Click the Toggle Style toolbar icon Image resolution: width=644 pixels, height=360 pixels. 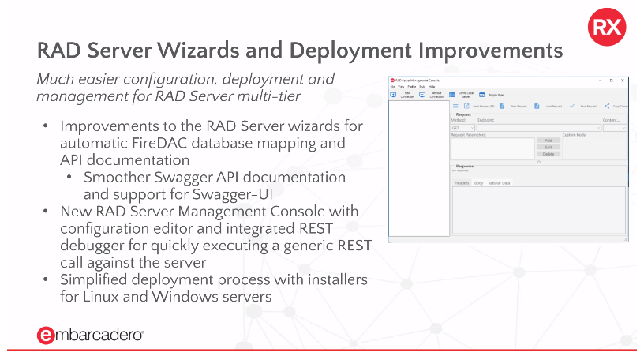[x=482, y=95]
